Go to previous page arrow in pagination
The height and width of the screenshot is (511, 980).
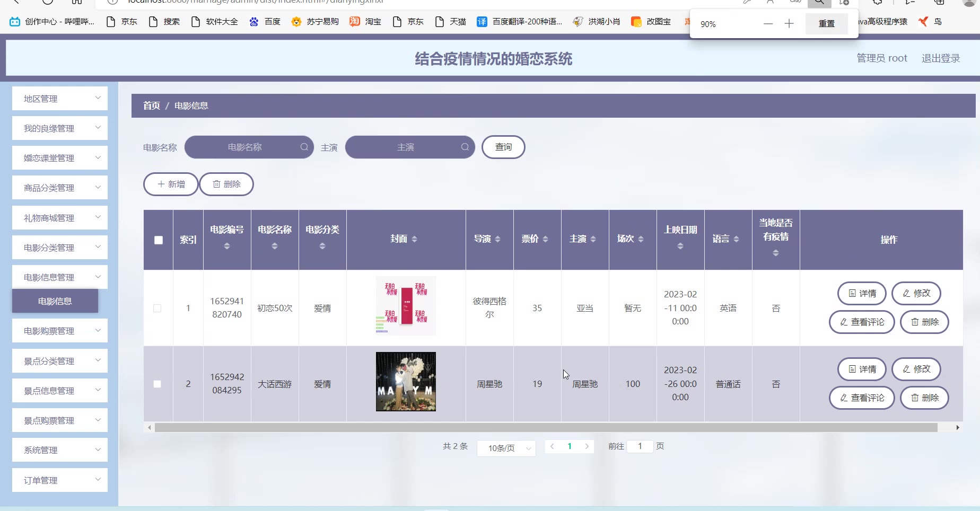552,446
